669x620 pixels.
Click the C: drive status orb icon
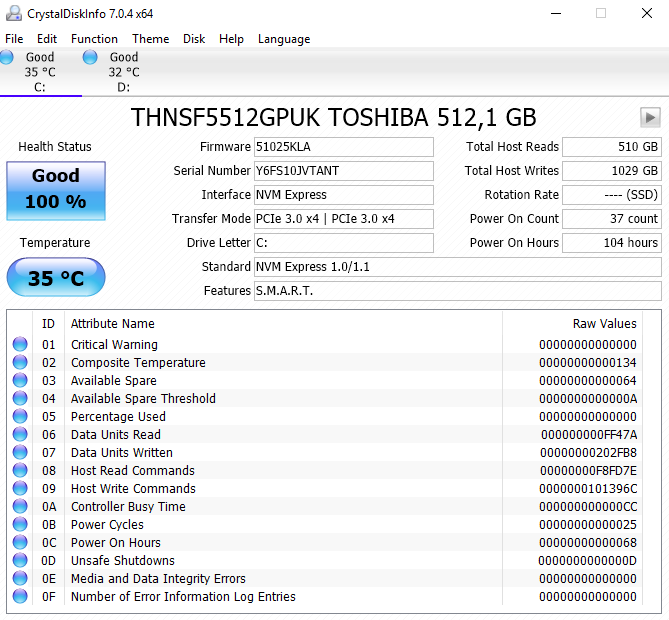click(6, 57)
